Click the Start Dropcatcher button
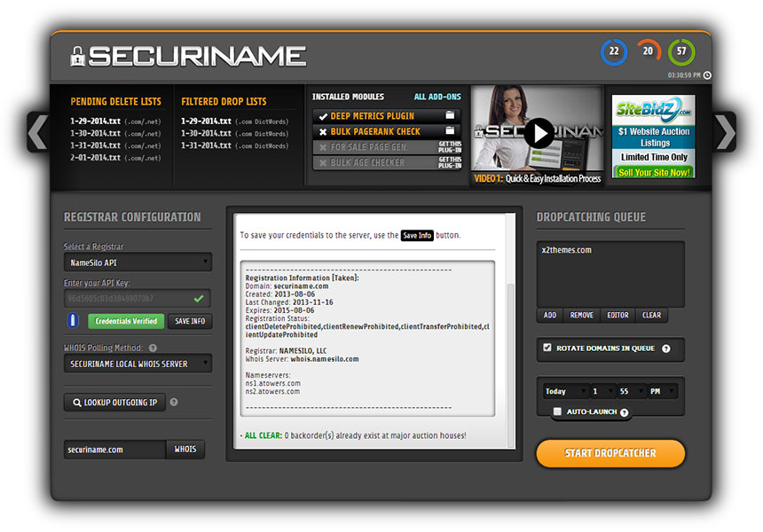Screen dimensions: 763x532 (x=610, y=453)
